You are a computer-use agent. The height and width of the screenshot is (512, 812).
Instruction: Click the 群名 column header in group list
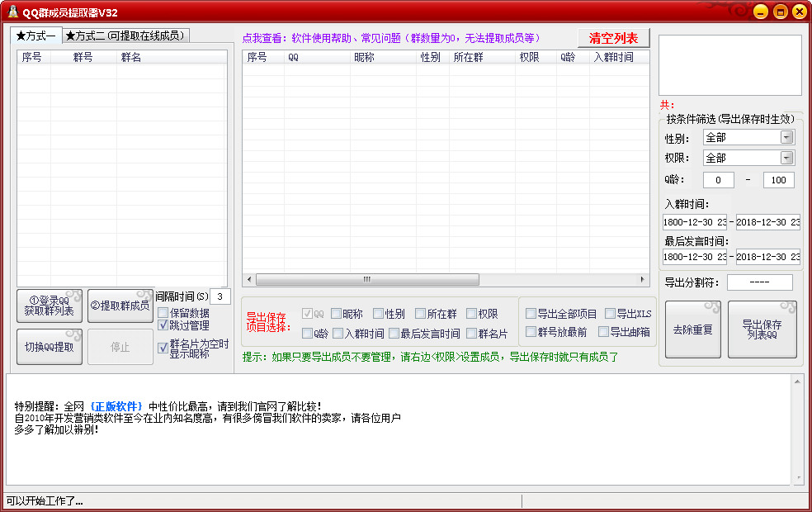(172, 57)
